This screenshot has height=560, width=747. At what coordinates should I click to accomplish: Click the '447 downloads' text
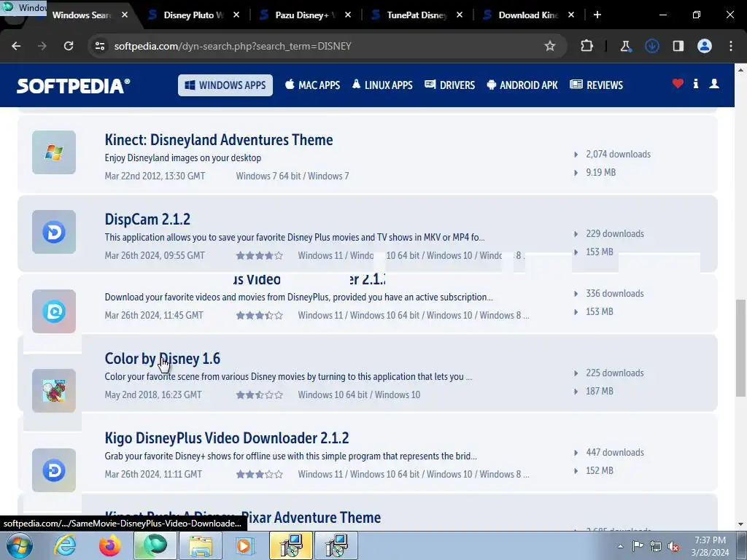click(x=614, y=452)
